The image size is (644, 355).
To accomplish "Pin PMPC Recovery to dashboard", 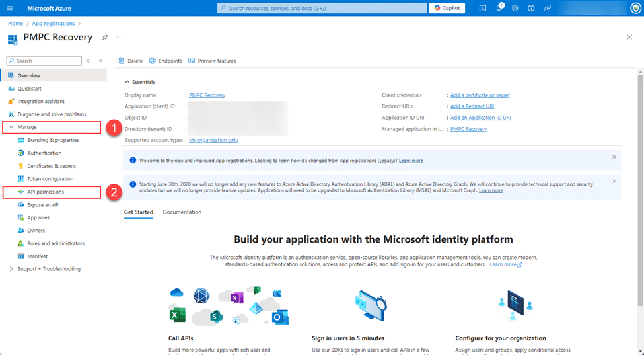I will tap(105, 37).
